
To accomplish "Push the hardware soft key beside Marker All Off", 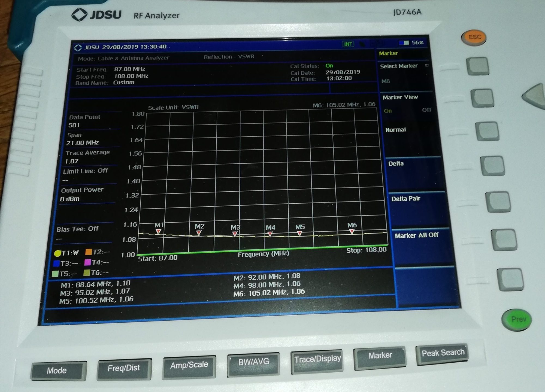I will (x=504, y=240).
